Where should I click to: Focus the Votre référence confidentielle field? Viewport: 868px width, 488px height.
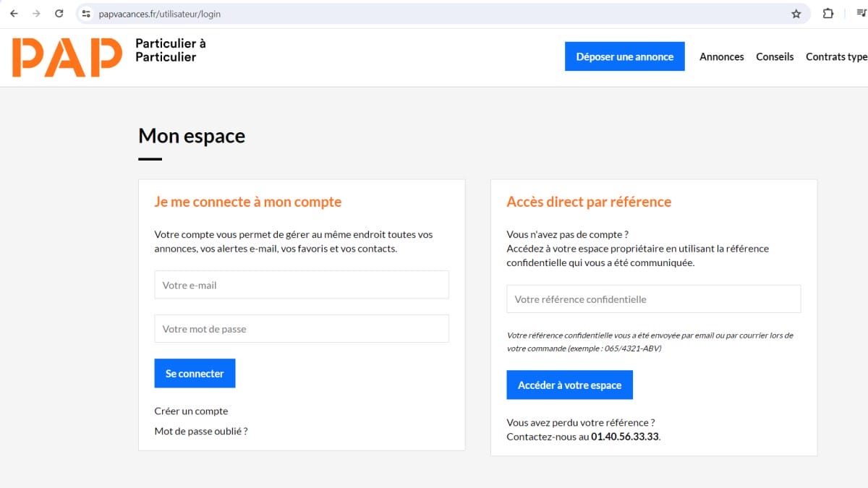[653, 299]
